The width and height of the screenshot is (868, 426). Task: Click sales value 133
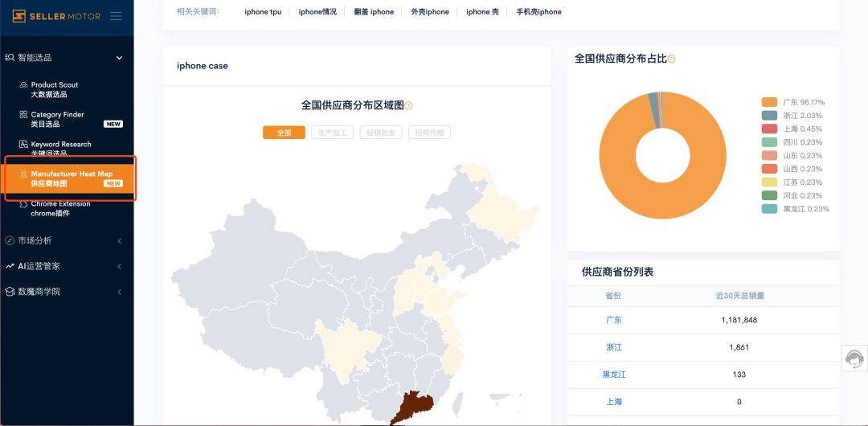tap(739, 375)
